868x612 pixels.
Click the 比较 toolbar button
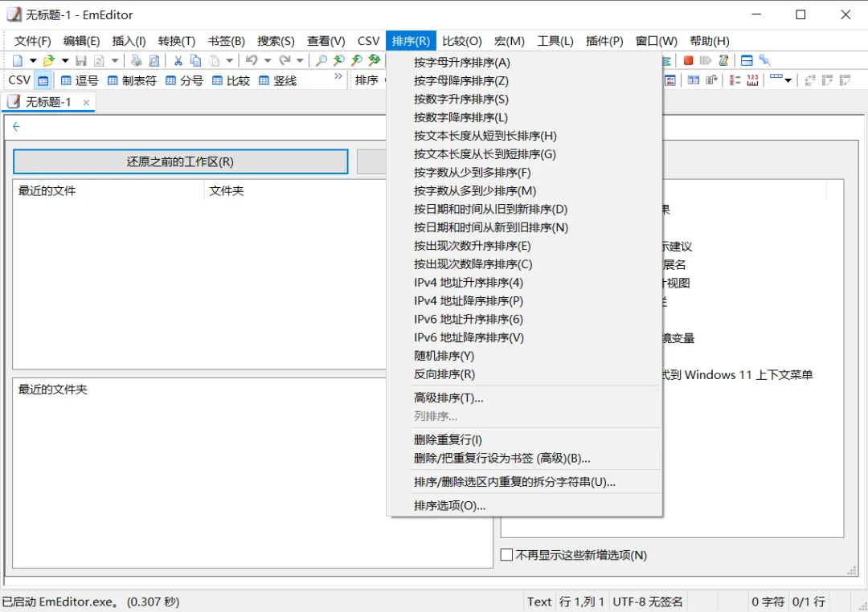[231, 81]
